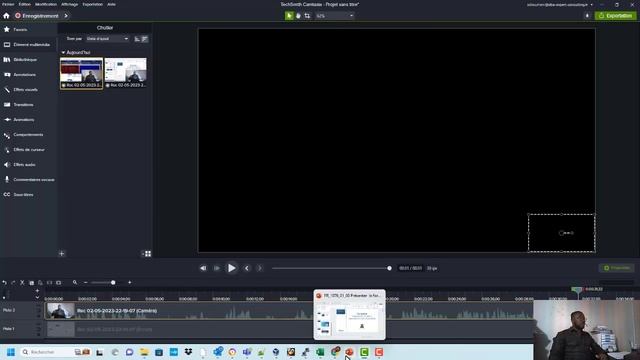This screenshot has width=640, height=360.
Task: Zoom out timeline with minus button
Action: (85, 282)
